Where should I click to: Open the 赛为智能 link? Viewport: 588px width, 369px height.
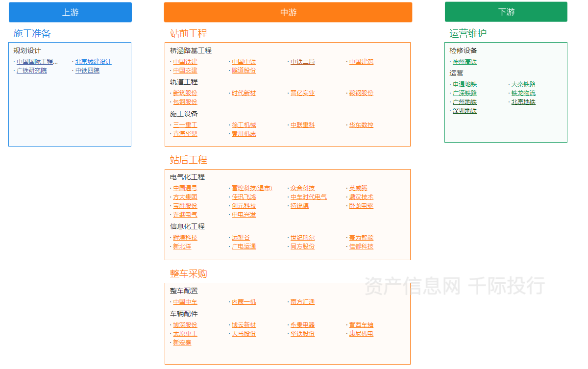coord(362,238)
